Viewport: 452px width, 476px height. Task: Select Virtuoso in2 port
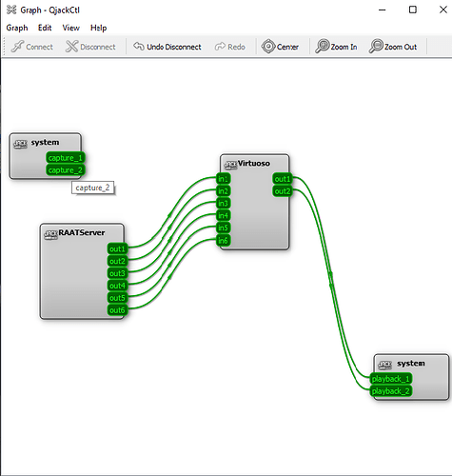[223, 191]
